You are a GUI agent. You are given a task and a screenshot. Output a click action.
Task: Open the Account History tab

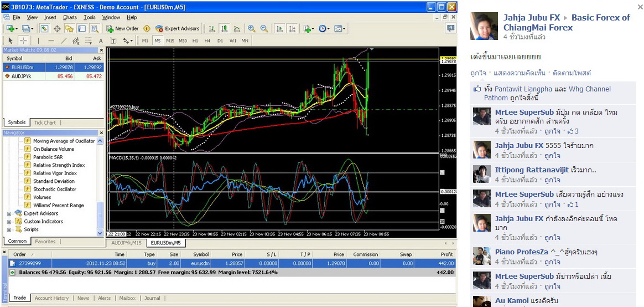point(51,298)
